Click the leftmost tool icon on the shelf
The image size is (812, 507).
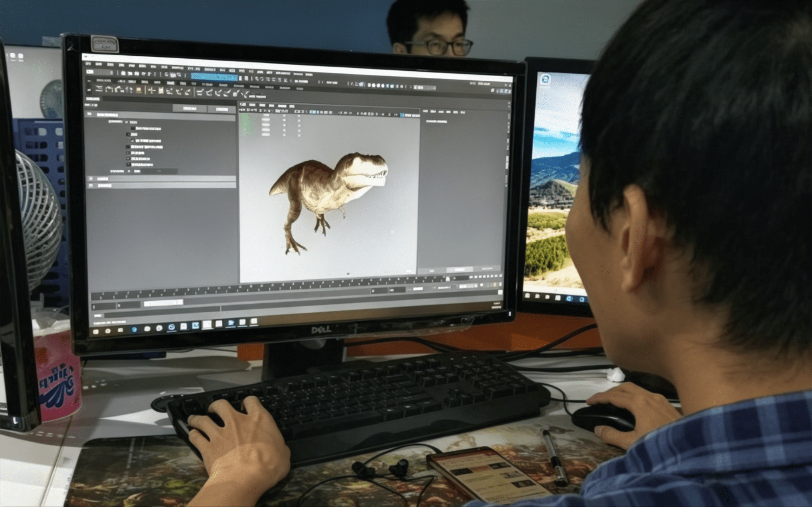click(99, 89)
